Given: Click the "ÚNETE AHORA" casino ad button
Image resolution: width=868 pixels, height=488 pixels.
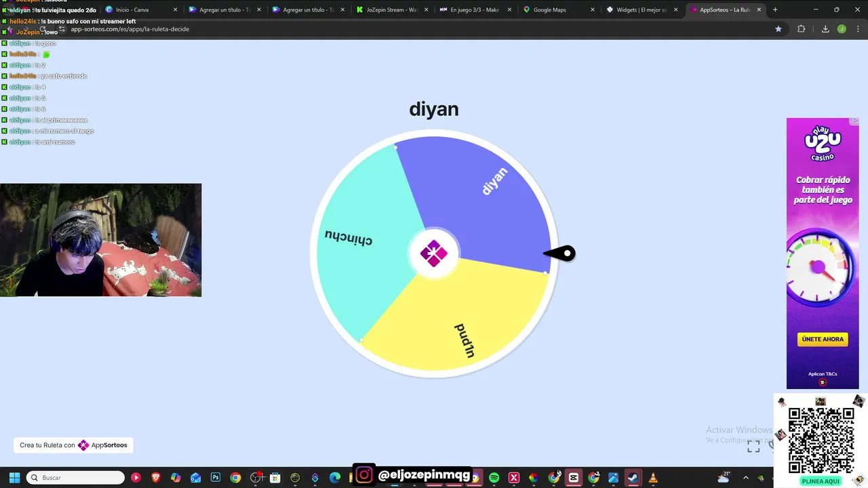Looking at the screenshot, I should click(823, 339).
